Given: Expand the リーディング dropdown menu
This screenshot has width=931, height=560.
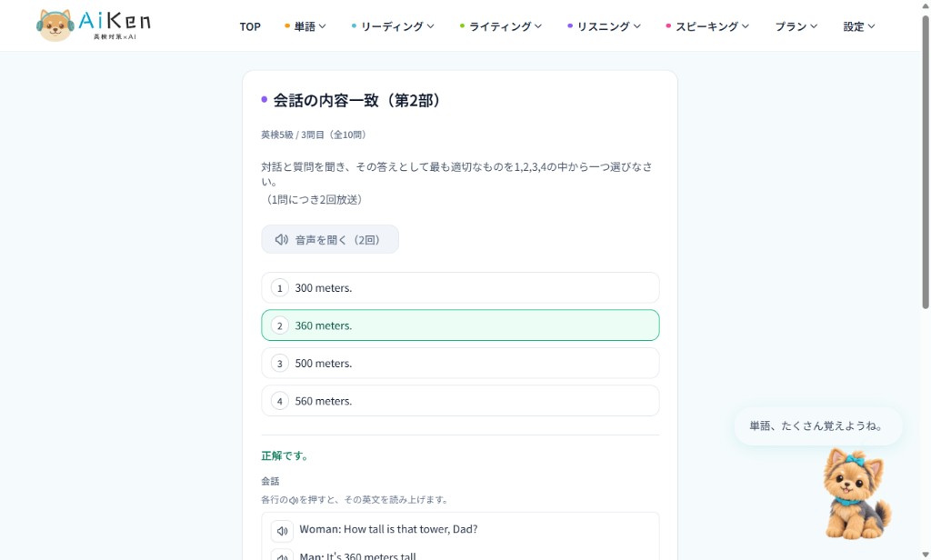Looking at the screenshot, I should click(393, 26).
